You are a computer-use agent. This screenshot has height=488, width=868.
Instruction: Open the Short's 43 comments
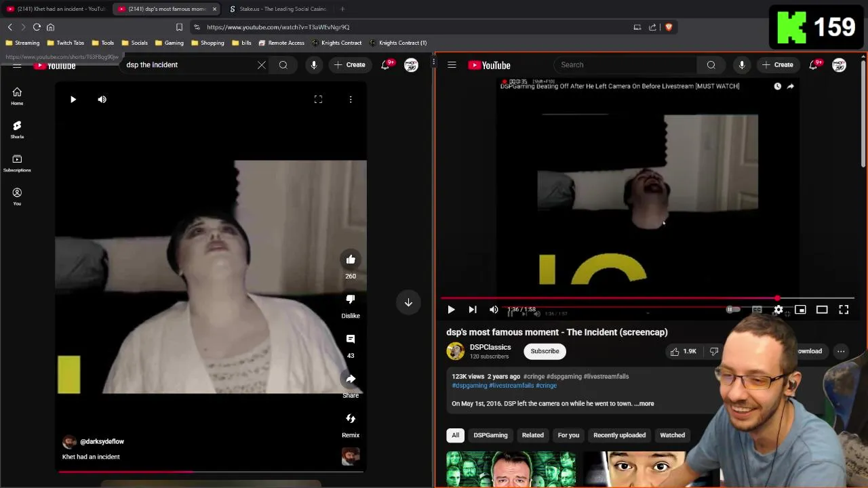click(351, 339)
